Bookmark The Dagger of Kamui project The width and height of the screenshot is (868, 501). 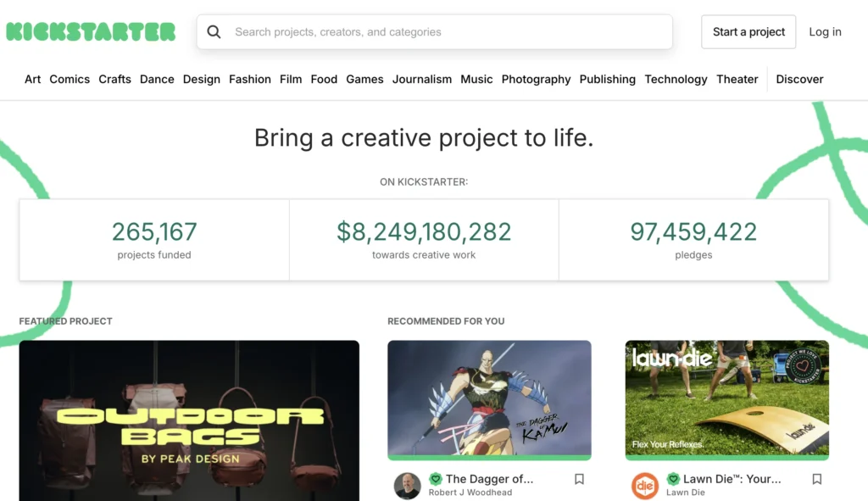[579, 479]
